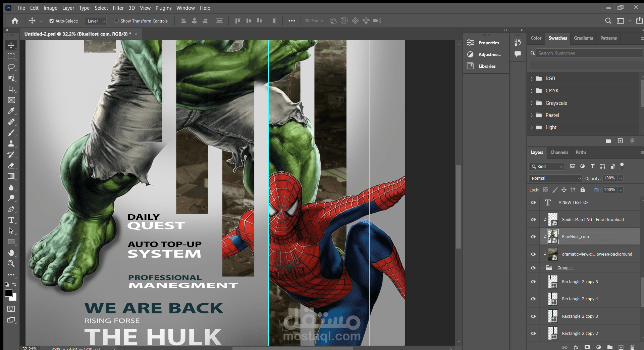Click the three-dots more align options
Image resolution: width=644 pixels, height=350 pixels.
[292, 21]
